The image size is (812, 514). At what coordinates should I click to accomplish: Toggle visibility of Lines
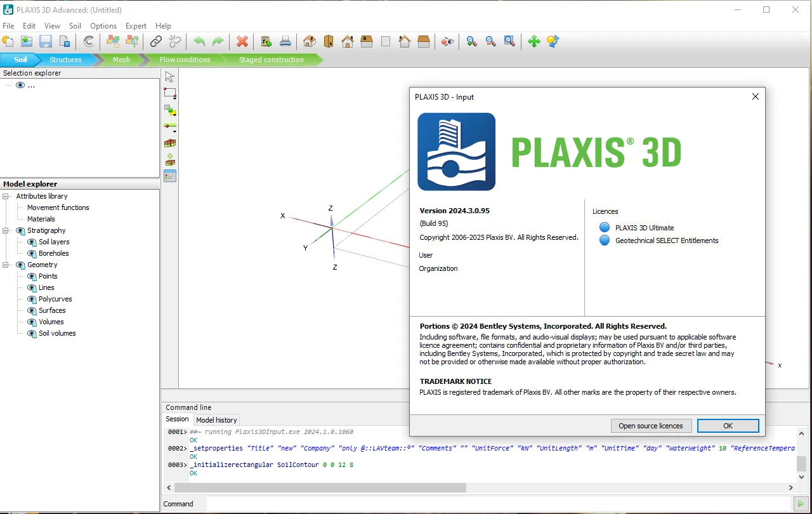click(32, 287)
